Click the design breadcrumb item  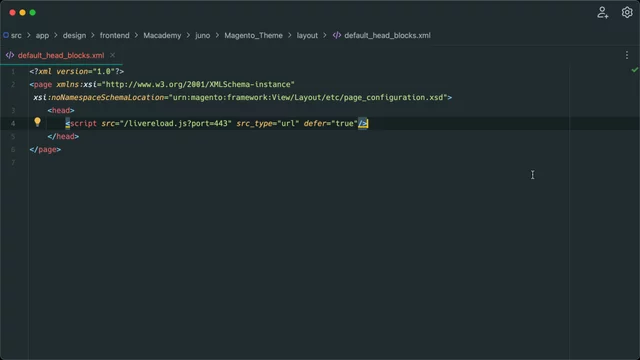click(74, 36)
